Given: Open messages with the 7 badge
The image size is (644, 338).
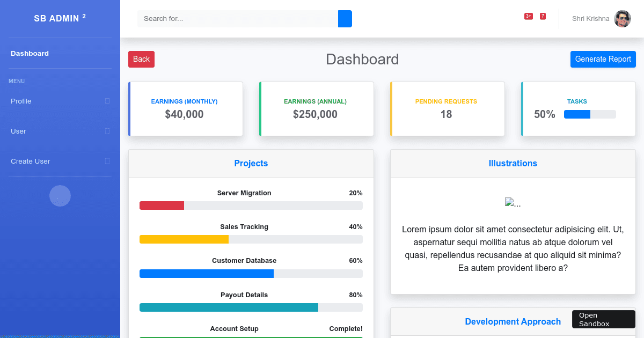Looking at the screenshot, I should pos(543,16).
